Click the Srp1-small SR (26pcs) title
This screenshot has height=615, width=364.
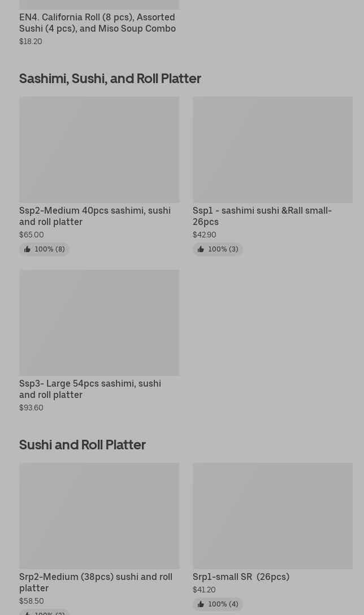tap(241, 577)
